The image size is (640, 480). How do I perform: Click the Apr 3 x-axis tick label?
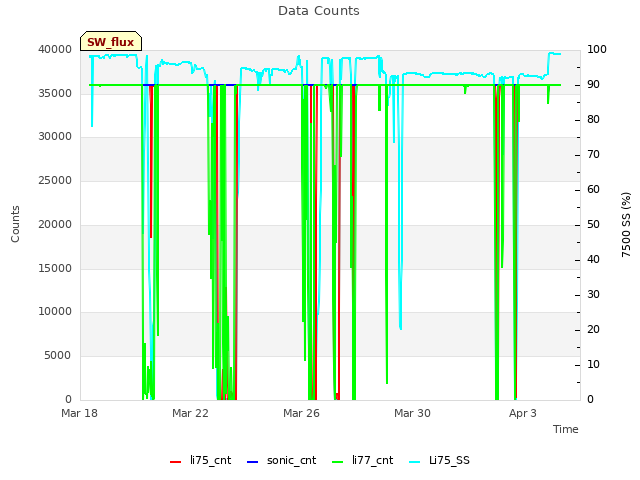pyautogui.click(x=523, y=413)
